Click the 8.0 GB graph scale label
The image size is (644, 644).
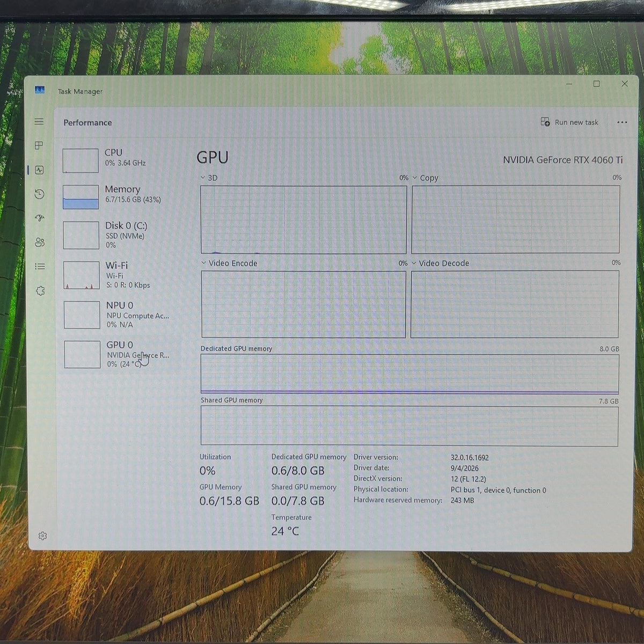pyautogui.click(x=609, y=349)
